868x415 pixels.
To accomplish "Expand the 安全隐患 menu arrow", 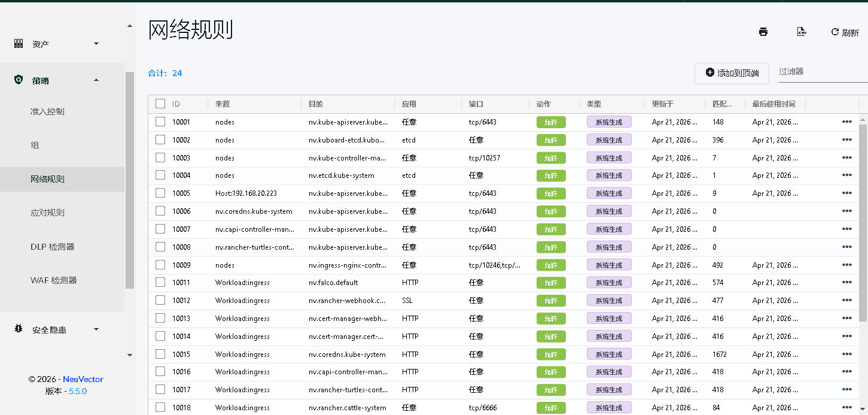I will (x=96, y=329).
